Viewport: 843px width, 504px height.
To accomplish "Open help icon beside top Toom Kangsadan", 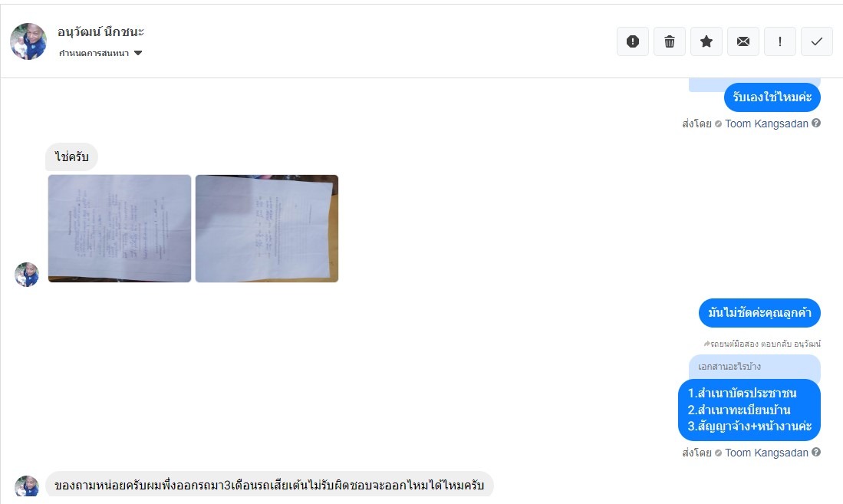I will coord(816,124).
